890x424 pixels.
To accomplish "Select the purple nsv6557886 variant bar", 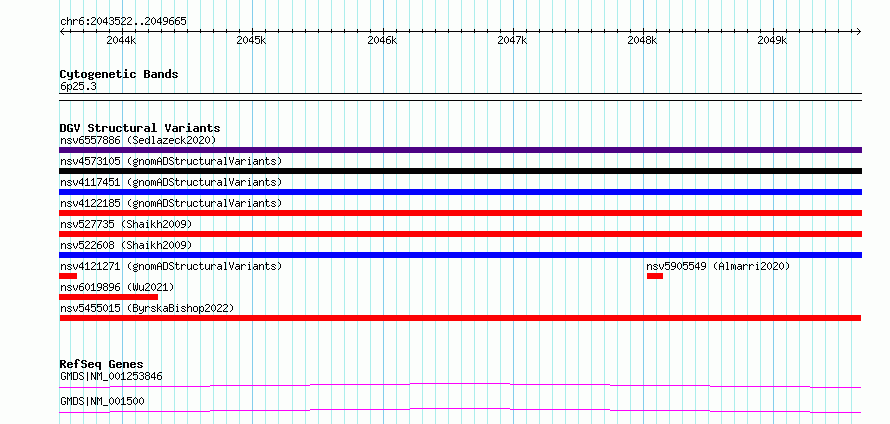I will [x=460, y=150].
